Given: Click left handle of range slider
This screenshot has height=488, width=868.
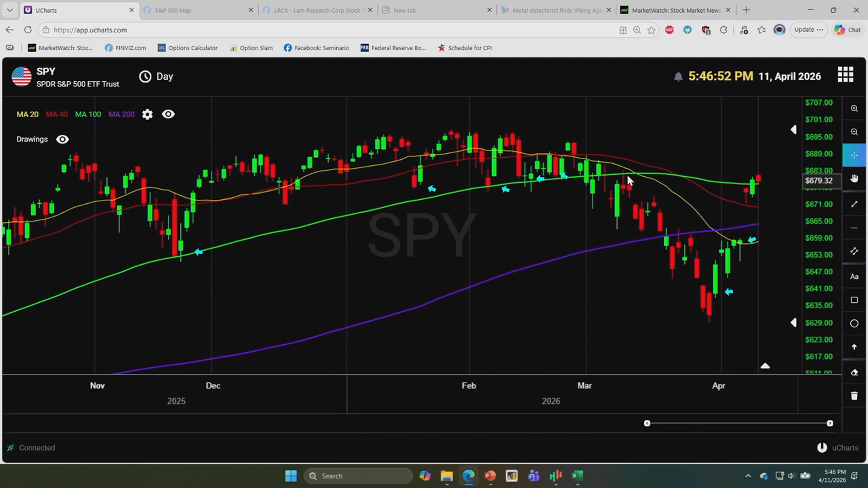Looking at the screenshot, I should pos(647,423).
